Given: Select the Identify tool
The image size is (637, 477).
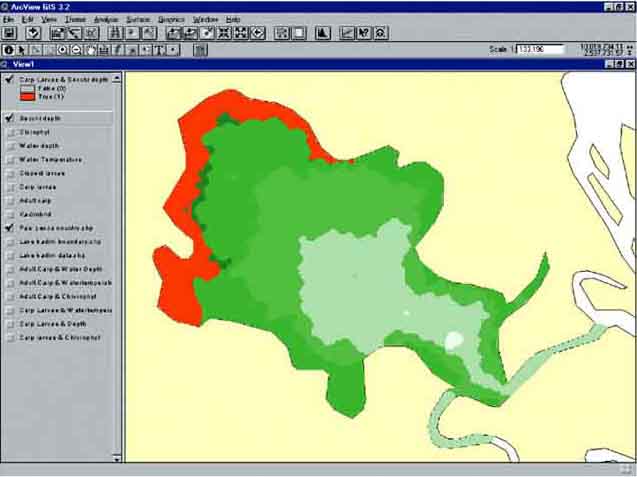Looking at the screenshot, I should 9,49.
